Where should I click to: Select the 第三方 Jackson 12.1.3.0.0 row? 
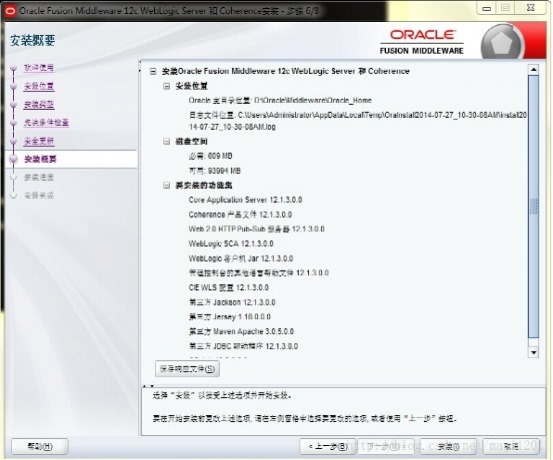point(232,302)
